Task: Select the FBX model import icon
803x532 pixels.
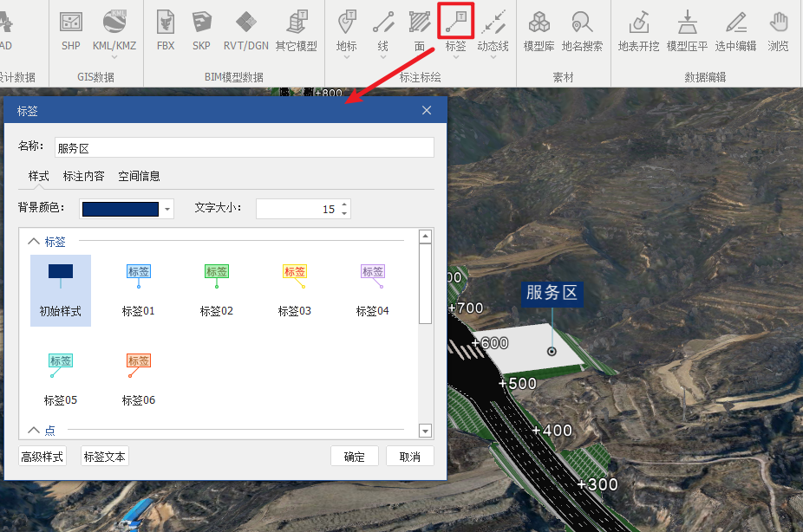Action: [x=166, y=23]
